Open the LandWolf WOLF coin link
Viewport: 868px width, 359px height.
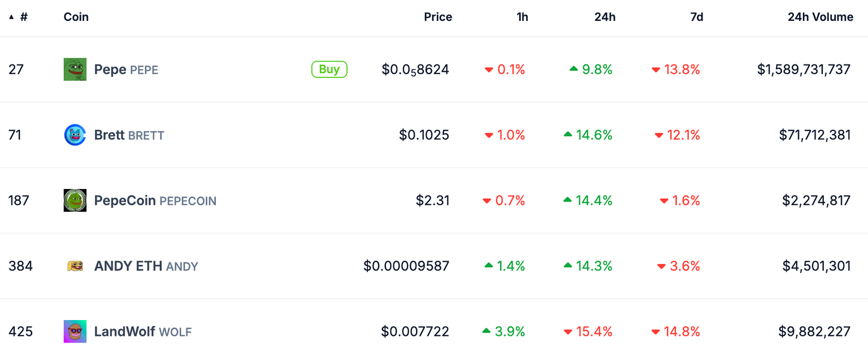pyautogui.click(x=142, y=331)
